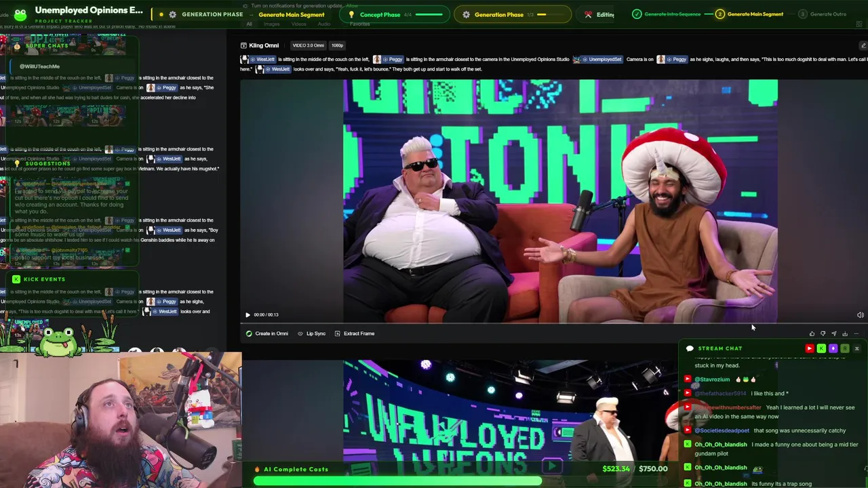The image size is (868, 488).
Task: Play the main video preview
Action: click(x=247, y=314)
